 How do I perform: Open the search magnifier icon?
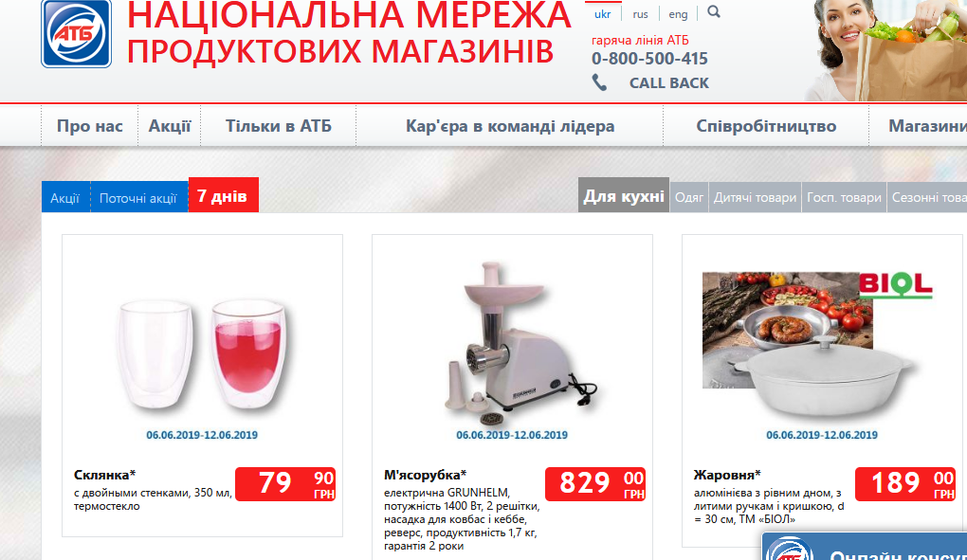[714, 11]
